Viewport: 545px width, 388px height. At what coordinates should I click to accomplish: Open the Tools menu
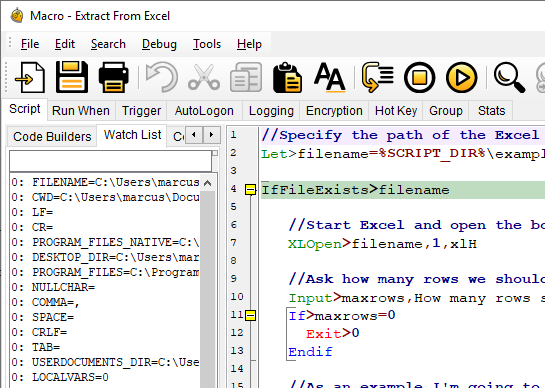(207, 44)
